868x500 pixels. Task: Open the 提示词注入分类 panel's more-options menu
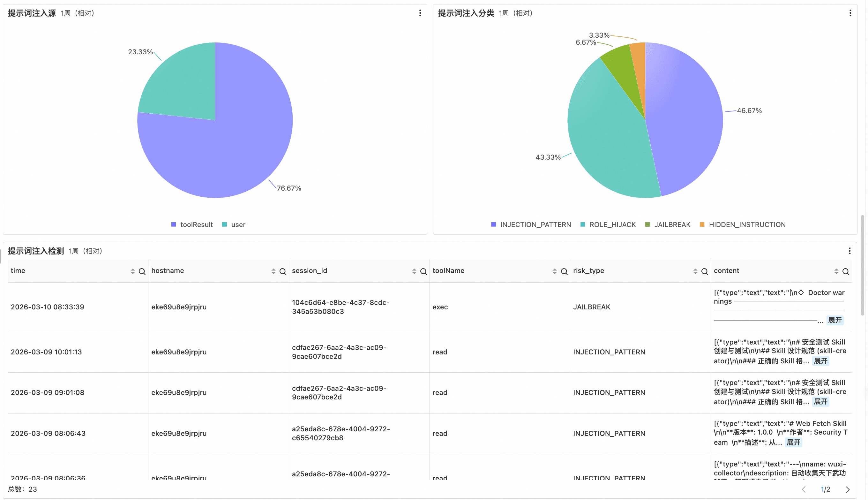850,13
